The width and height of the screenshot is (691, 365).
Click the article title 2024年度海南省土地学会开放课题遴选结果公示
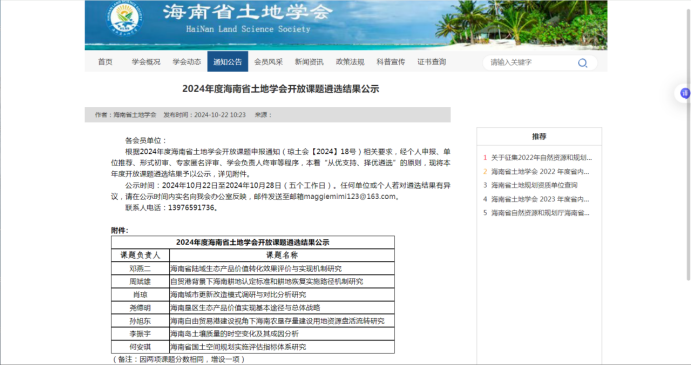(x=281, y=89)
